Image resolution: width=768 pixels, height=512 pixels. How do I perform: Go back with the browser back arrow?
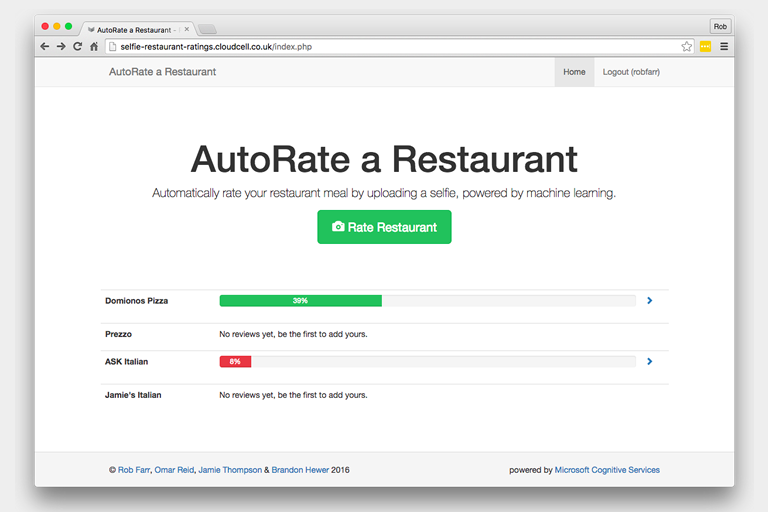coord(45,47)
